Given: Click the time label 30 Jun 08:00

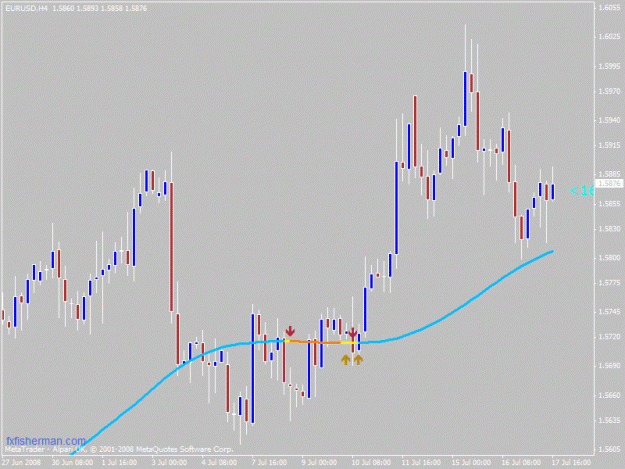Looking at the screenshot, I should point(73,463).
